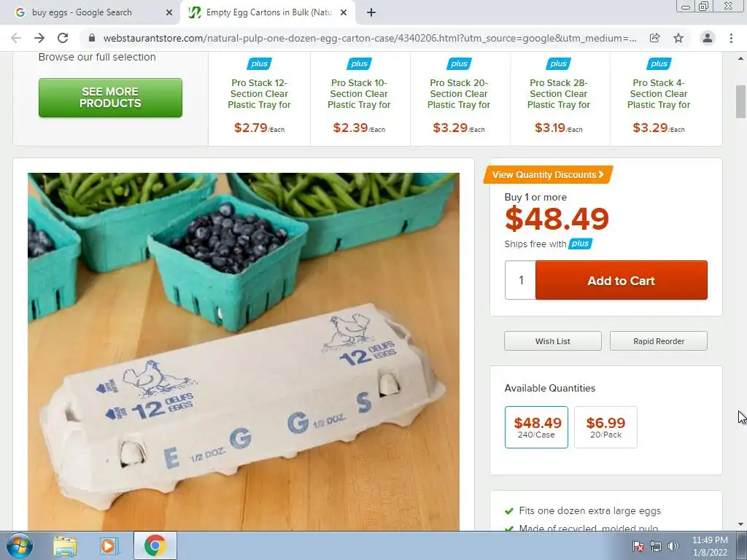Close the Empty Egg Cartons tab

point(344,13)
